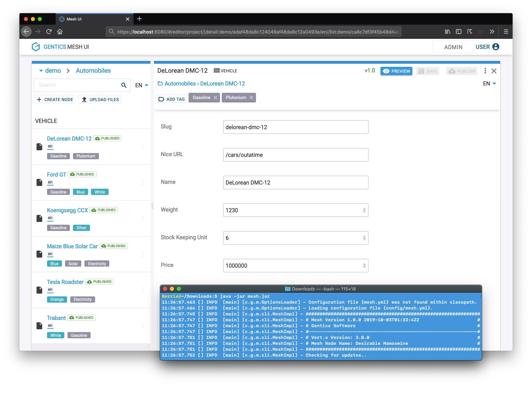Switch to the ADMIN section
Viewport: 532px width, 411px height.
click(x=453, y=47)
